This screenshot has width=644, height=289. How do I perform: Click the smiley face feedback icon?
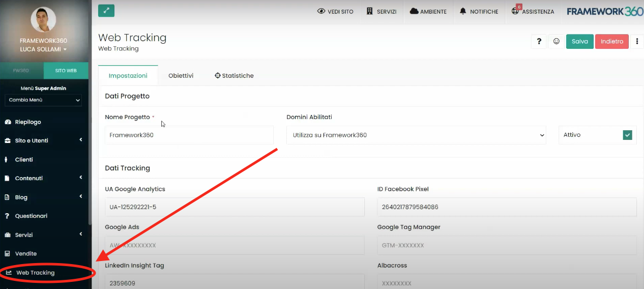(556, 42)
